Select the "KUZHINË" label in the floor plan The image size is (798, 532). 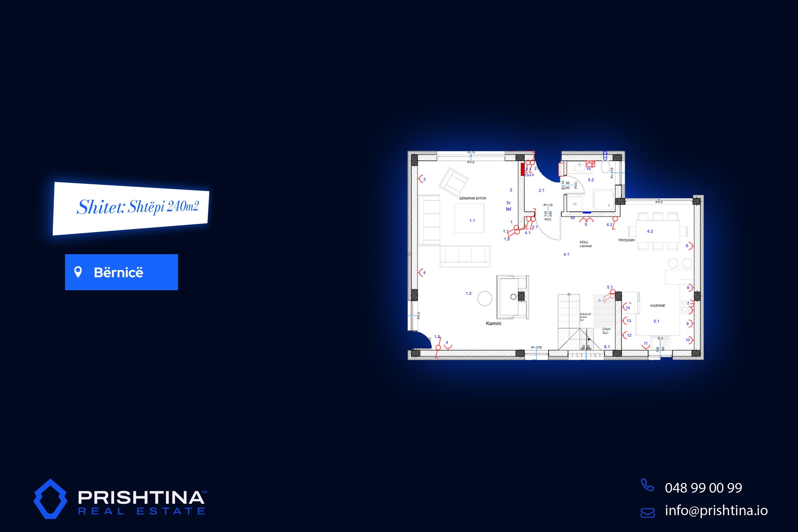(658, 306)
